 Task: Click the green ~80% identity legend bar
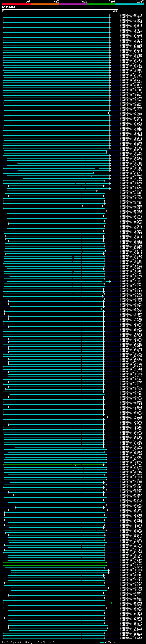[101, 4]
